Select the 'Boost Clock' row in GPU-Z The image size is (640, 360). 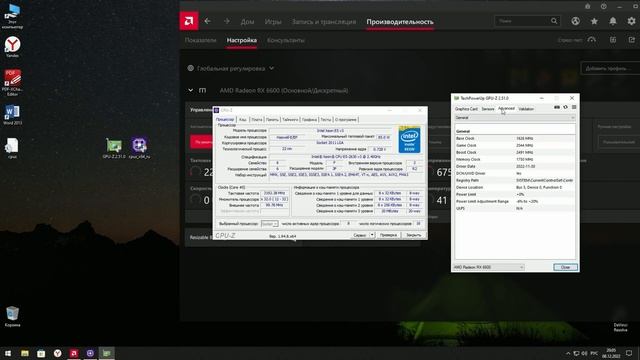[x=515, y=152]
